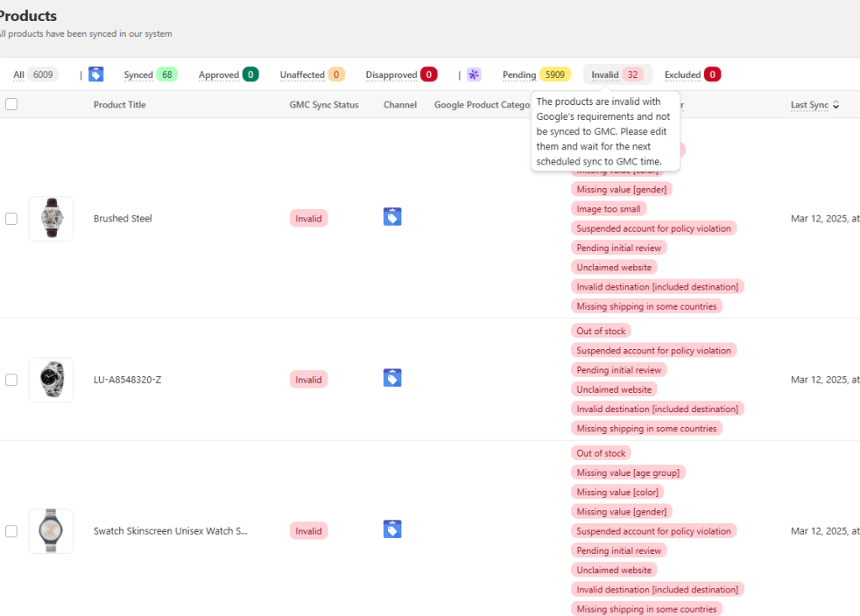The image size is (860, 616).
Task: Click the channel icon for Swatch Skinscreen watch
Action: point(392,530)
